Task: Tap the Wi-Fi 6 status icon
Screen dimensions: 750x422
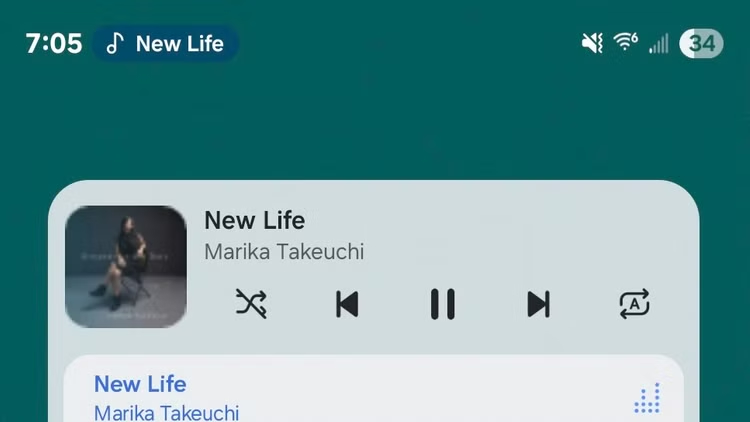Action: [x=626, y=42]
